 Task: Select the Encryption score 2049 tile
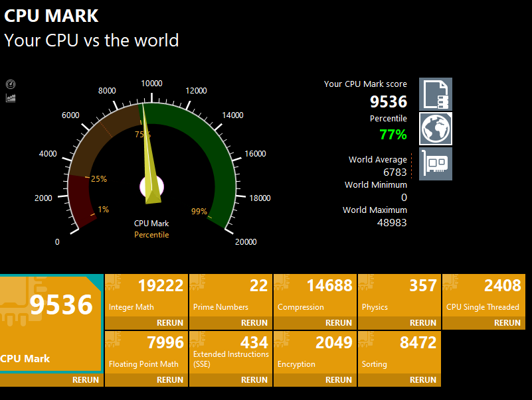click(x=315, y=352)
